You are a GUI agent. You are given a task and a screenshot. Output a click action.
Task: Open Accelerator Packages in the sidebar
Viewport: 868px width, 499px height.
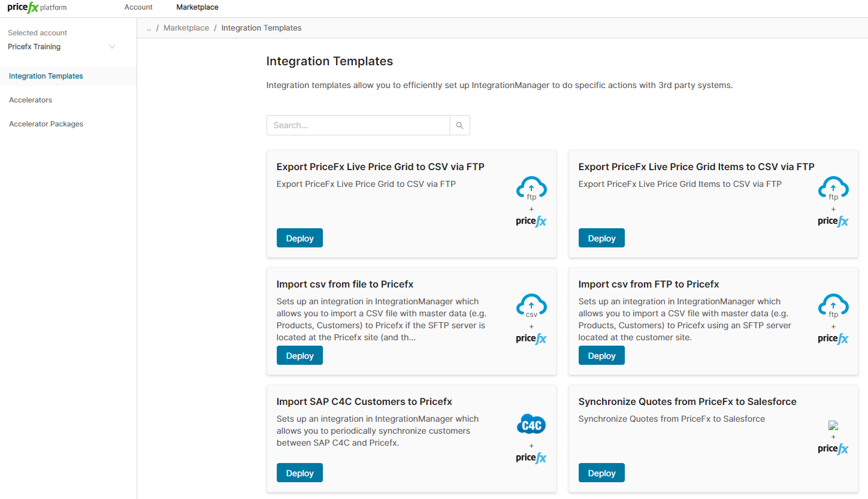pyautogui.click(x=46, y=124)
